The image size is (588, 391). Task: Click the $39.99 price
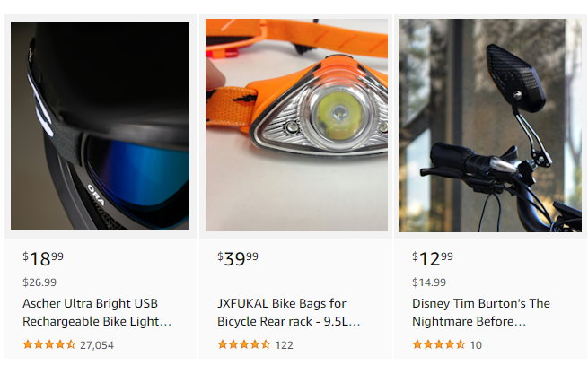(238, 259)
